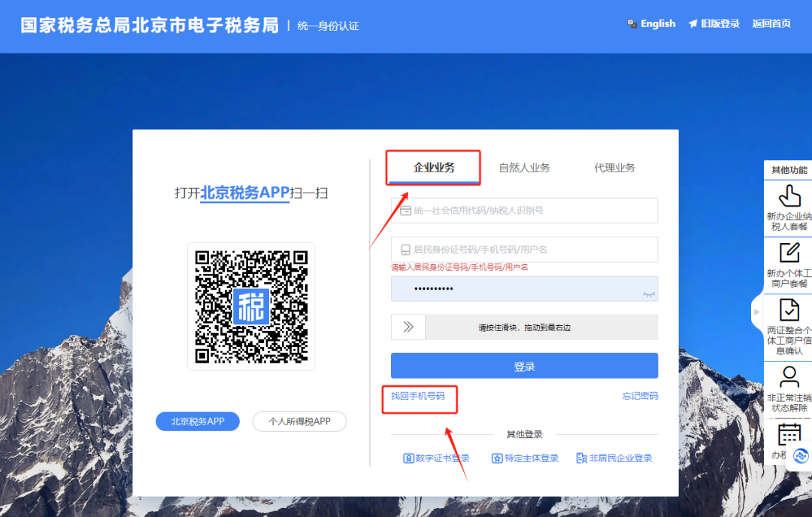Switch to the 自然人业务 tab
Screen dimensions: 812x517
tap(524, 168)
